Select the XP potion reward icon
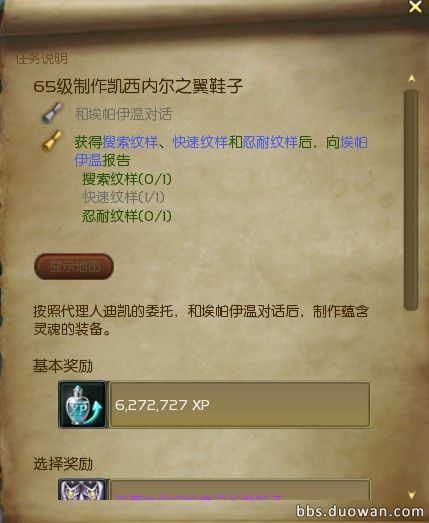 point(82,405)
